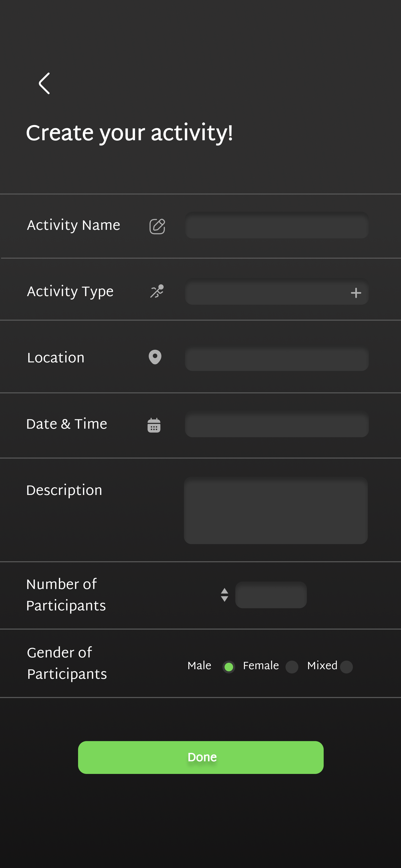This screenshot has width=401, height=868.
Task: Select the running figure Activity Type icon
Action: pos(157,292)
